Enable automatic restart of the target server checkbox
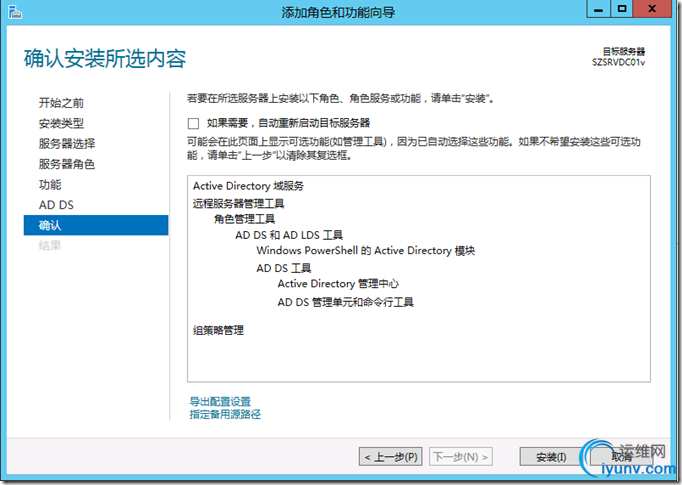 point(194,124)
